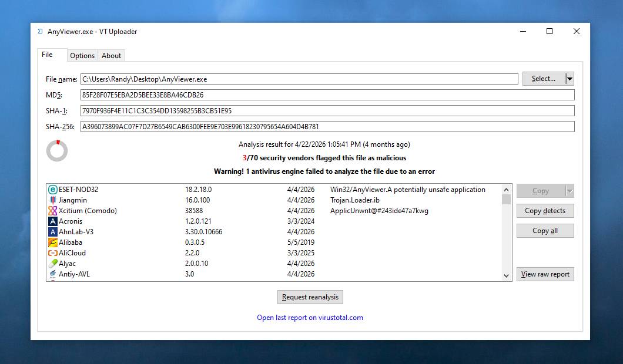Maximize the VT Uploader window
The image size is (623, 364).
click(550, 31)
